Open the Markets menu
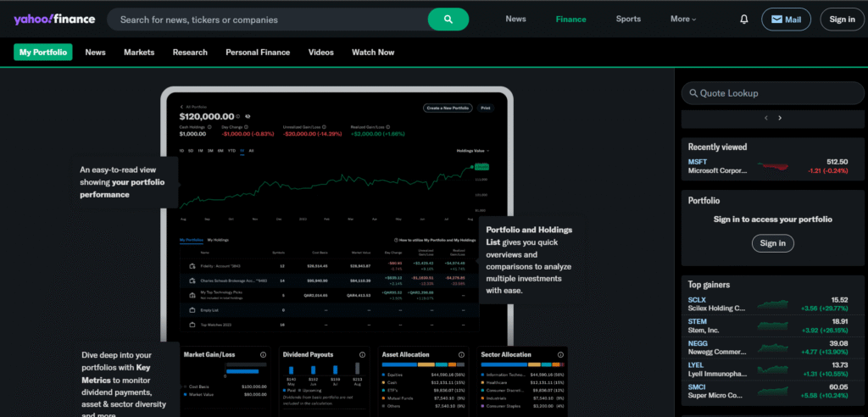Screen dimensions: 868x417 pyautogui.click(x=139, y=52)
